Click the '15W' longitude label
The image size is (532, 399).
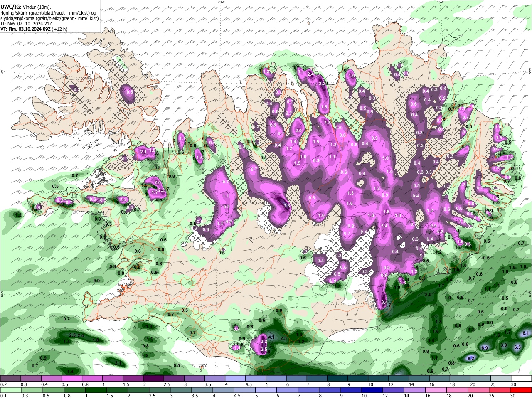[x=440, y=2]
